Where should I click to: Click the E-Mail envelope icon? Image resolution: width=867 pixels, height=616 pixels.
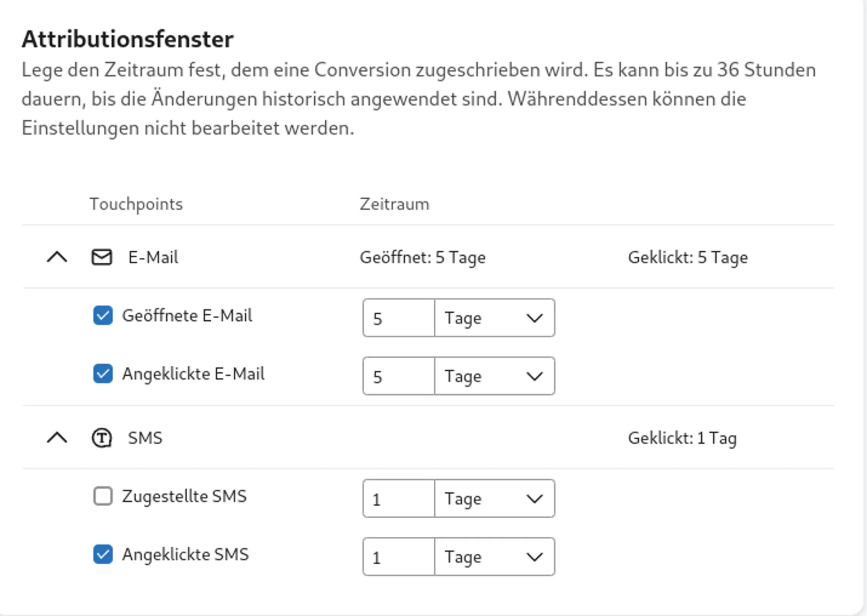[102, 257]
